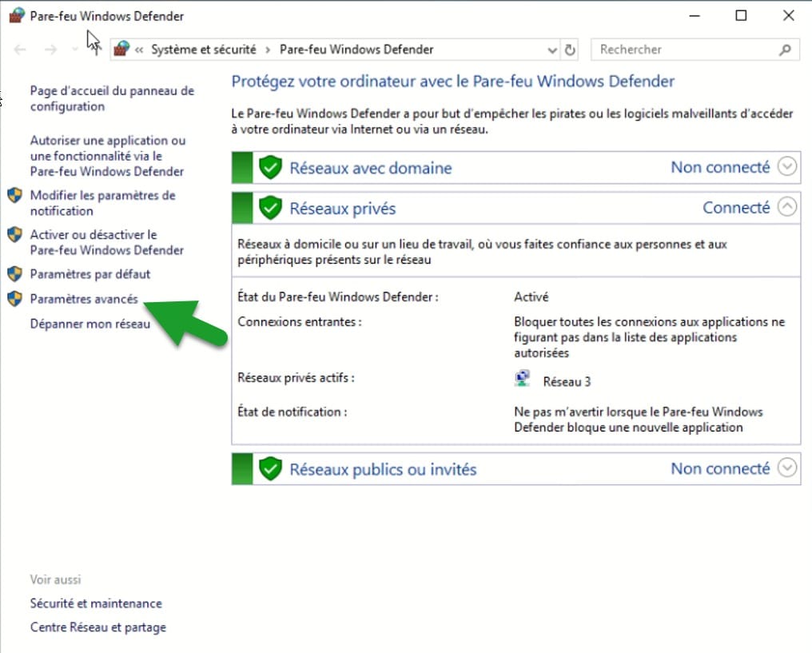Open Paramètres avancés
The image size is (812, 653).
(84, 299)
